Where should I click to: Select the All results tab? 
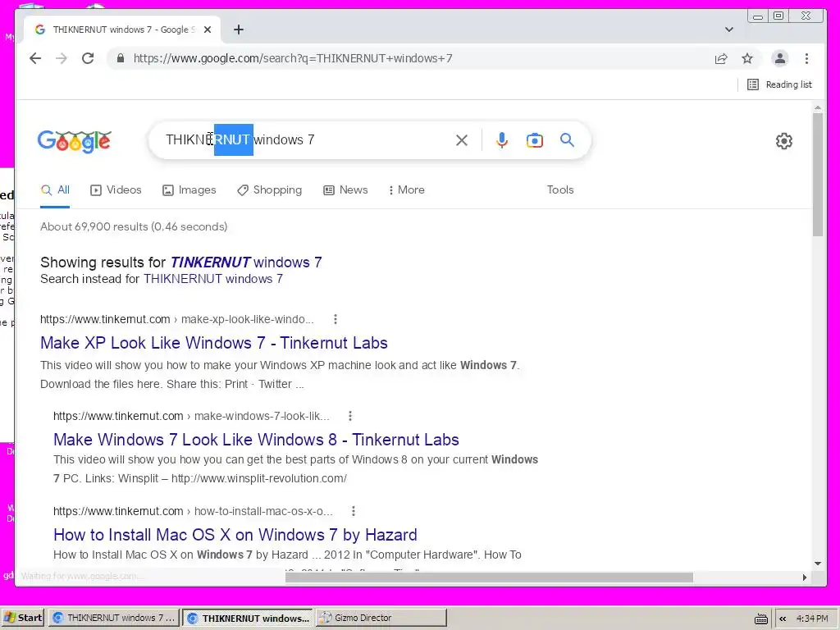(x=55, y=190)
